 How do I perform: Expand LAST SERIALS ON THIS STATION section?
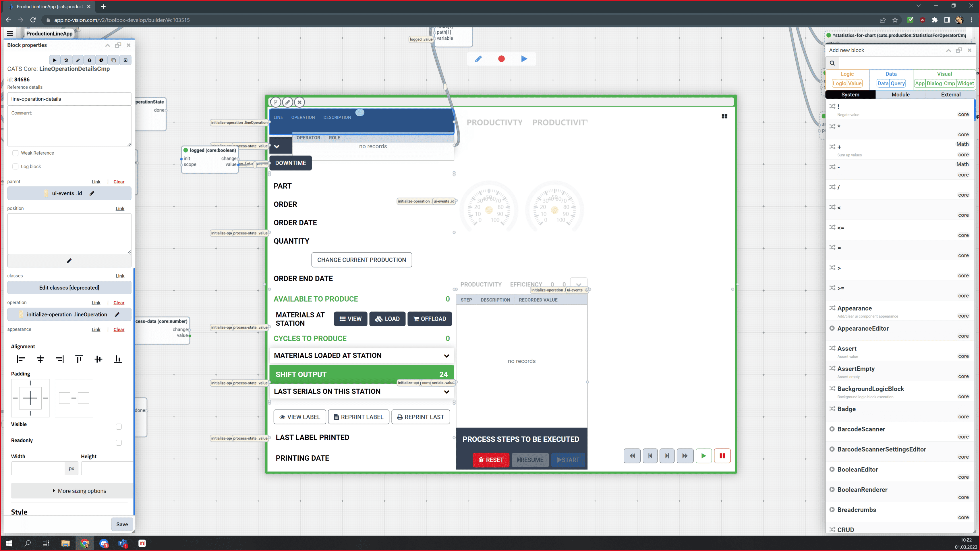click(x=362, y=392)
